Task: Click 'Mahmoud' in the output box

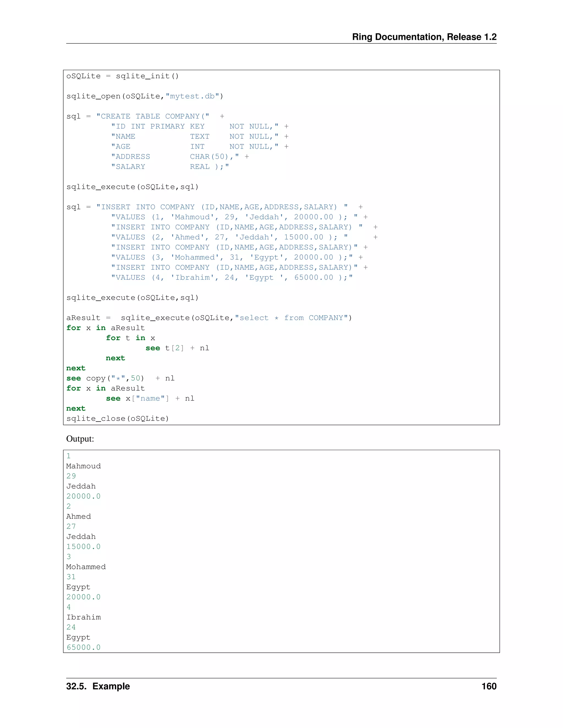Action: (83, 466)
